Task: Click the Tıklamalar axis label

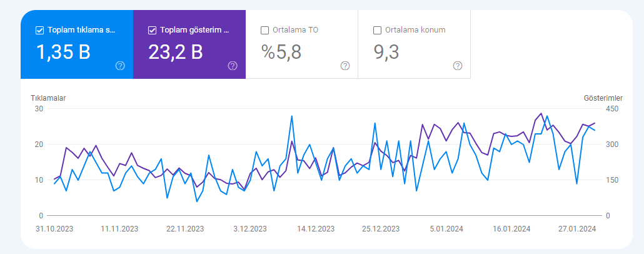Action: [49, 98]
